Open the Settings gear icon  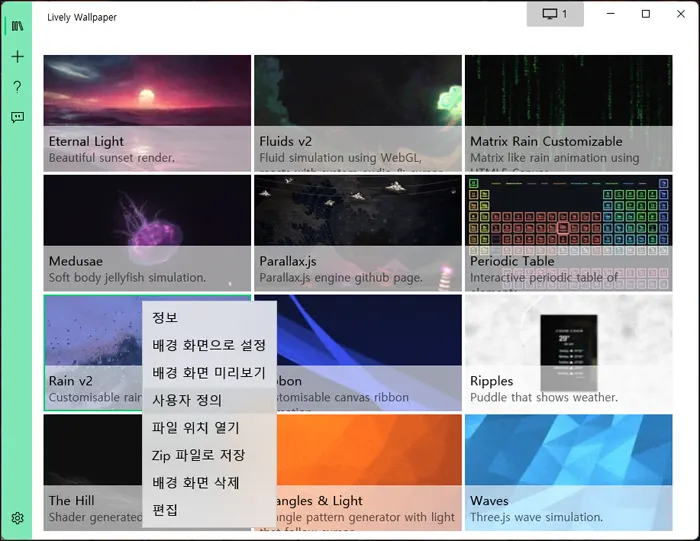click(x=17, y=518)
